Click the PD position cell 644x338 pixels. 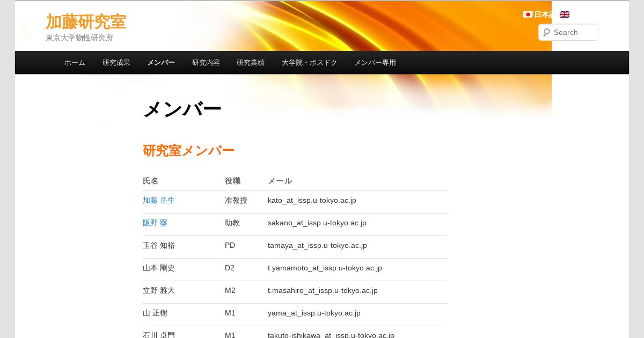[230, 245]
